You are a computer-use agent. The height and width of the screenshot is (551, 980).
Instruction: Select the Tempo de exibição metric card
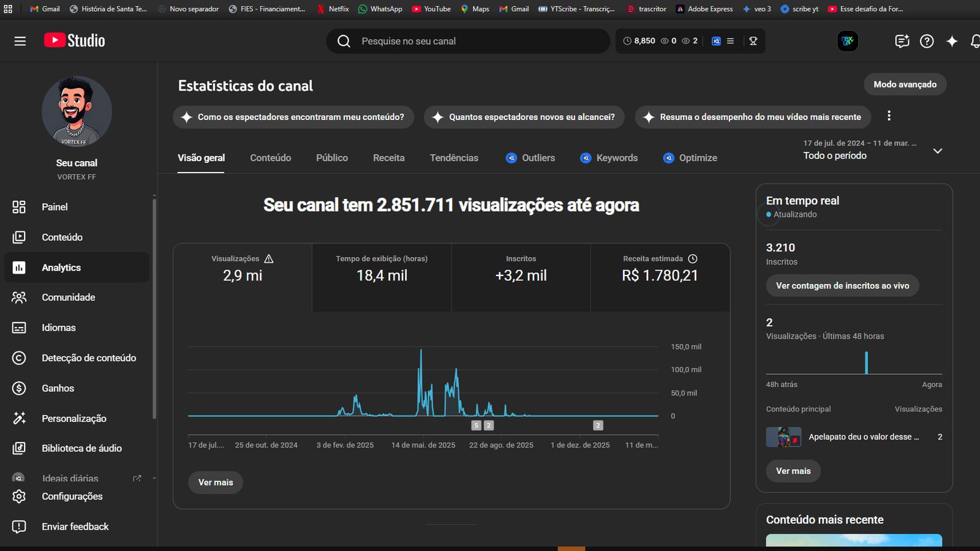coord(382,277)
